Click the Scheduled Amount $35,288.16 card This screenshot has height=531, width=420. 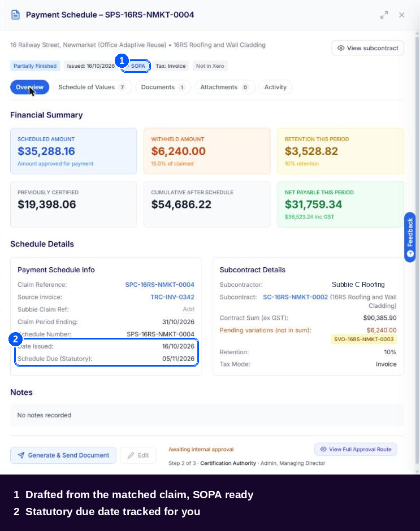[x=73, y=151]
